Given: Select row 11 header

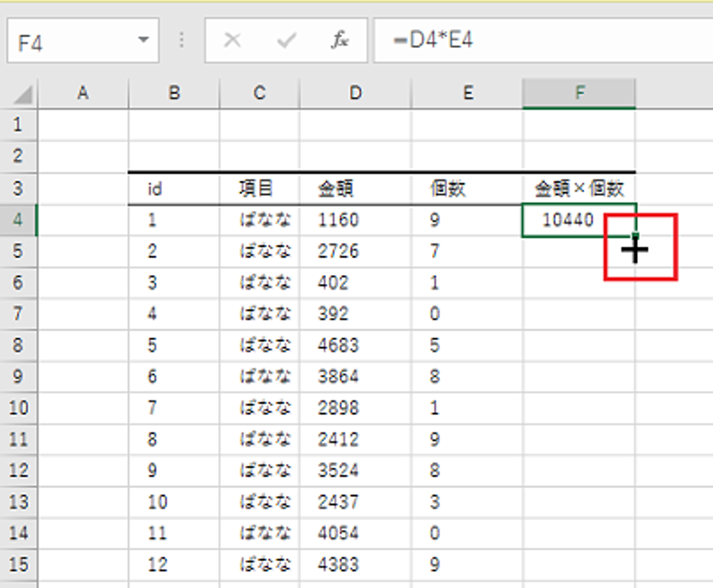Looking at the screenshot, I should point(18,440).
